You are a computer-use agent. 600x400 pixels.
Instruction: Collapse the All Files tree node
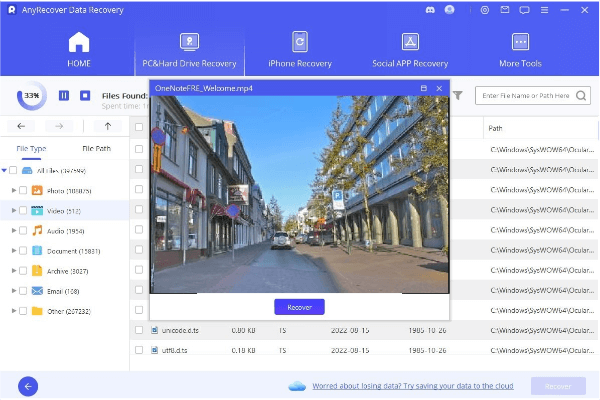pos(6,171)
